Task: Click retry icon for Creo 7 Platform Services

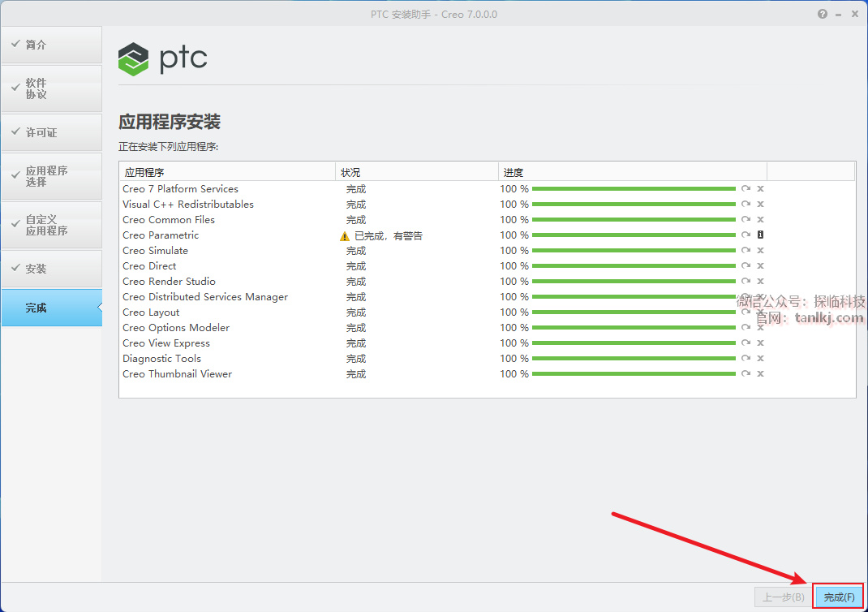Action: (x=746, y=189)
